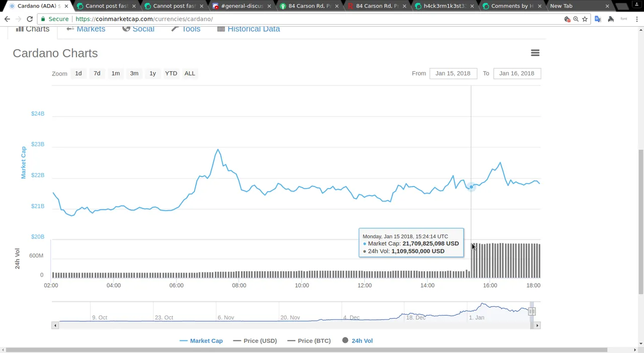This screenshot has width=644, height=353.
Task: Click the page vertical scrollbar
Action: click(640, 221)
